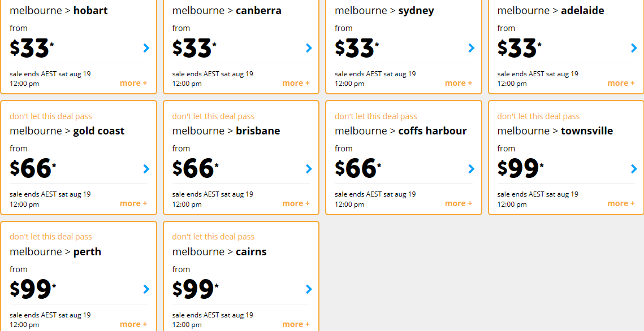Viewport: 644px width, 331px height.
Task: Expand 'more +' on the Sydney fare card
Action: 459,83
